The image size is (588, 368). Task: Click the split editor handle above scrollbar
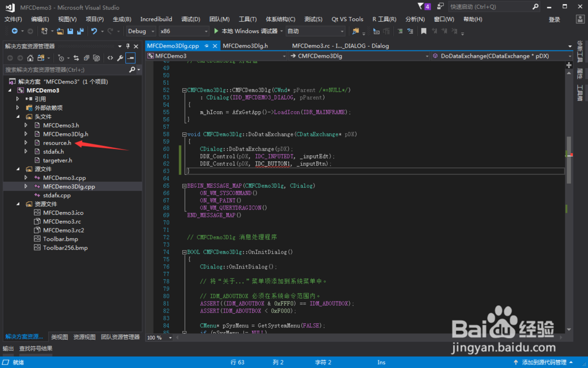(x=569, y=65)
